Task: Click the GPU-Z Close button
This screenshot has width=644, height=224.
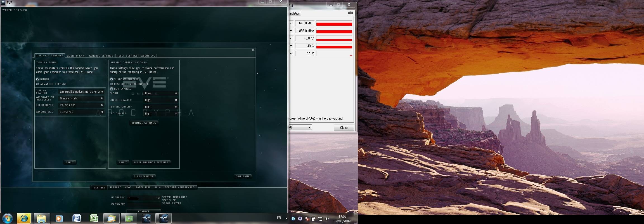Action: tap(344, 127)
